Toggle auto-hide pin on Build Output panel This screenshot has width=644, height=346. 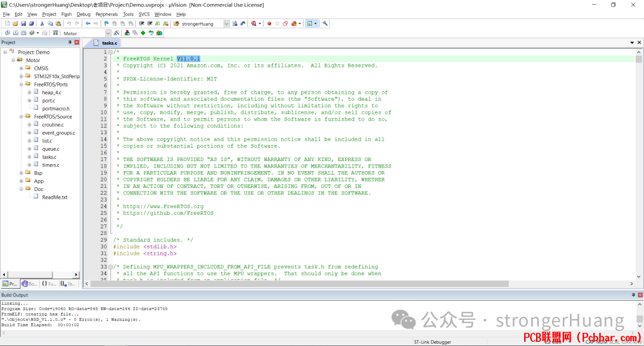(x=633, y=295)
